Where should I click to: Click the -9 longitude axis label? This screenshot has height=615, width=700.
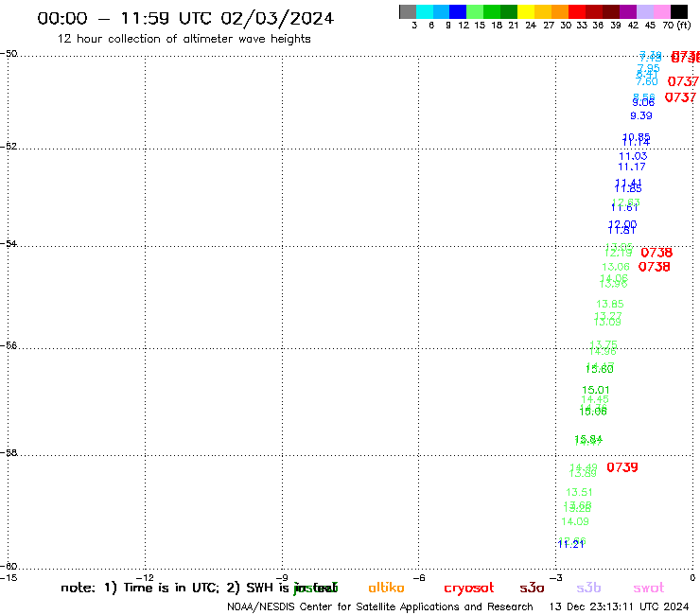click(x=282, y=577)
